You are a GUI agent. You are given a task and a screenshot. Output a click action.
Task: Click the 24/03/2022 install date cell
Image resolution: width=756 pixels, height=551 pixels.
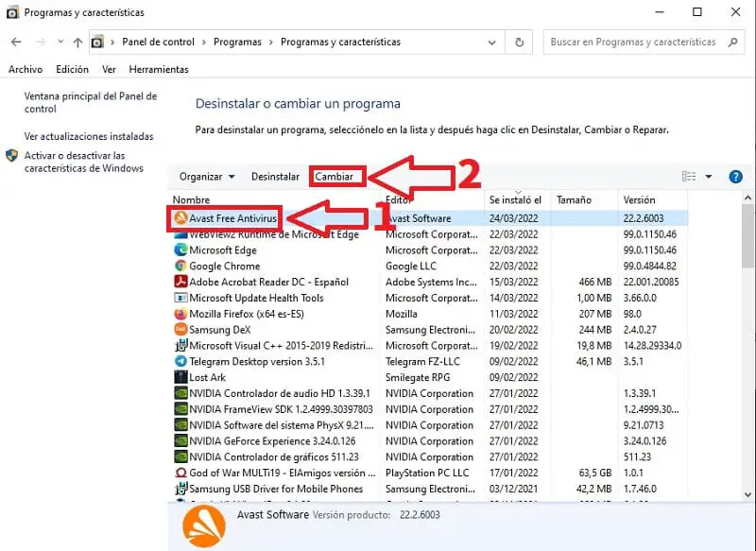[513, 218]
